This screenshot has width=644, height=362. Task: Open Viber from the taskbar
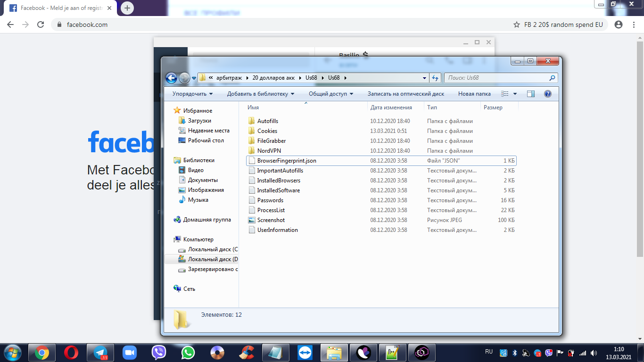159,353
